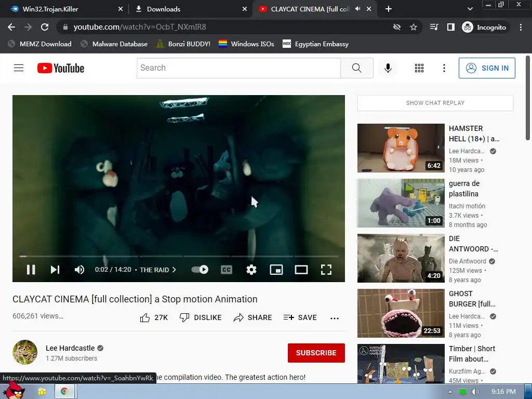Open the YouTube guide hamburger menu

(x=19, y=68)
